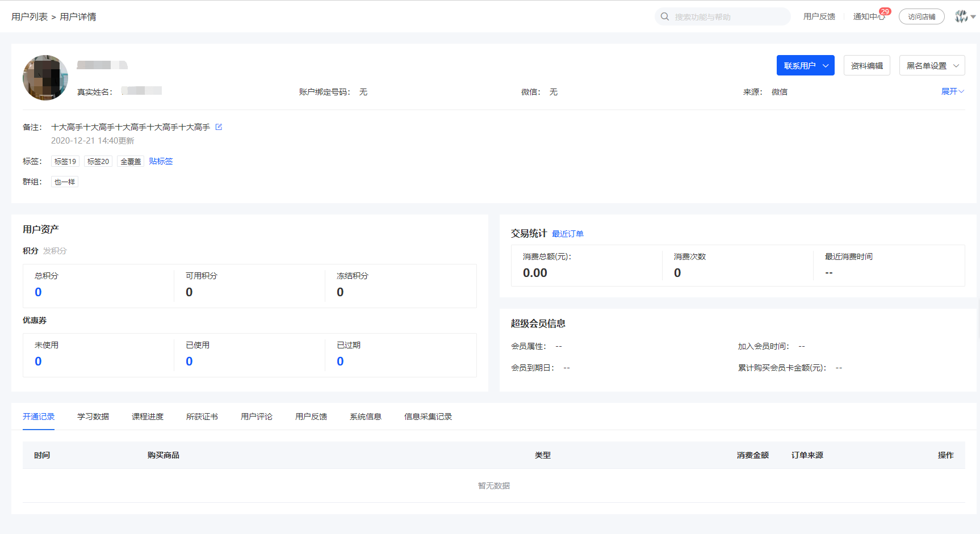
Task: Click the 订单来源 column header
Action: tap(807, 455)
